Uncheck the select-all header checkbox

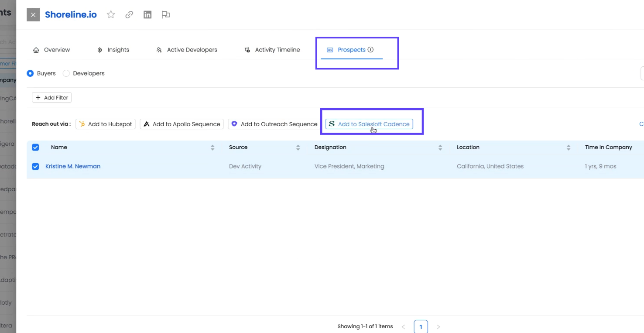[35, 148]
